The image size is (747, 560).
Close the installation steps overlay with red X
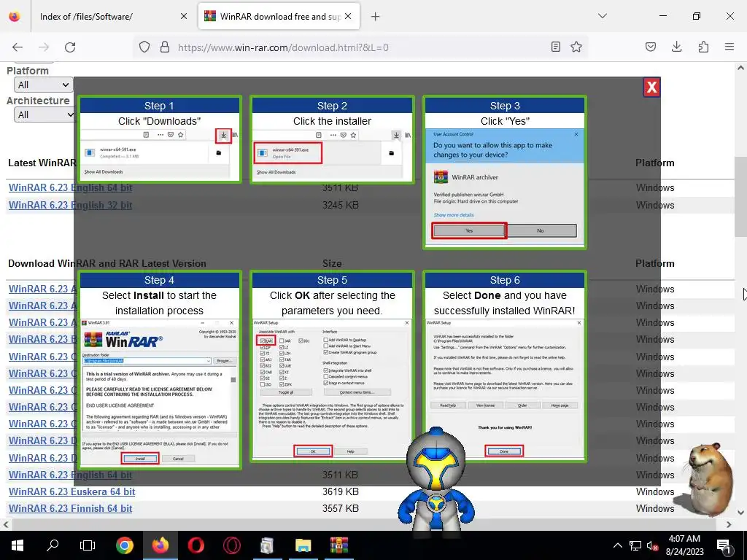651,87
